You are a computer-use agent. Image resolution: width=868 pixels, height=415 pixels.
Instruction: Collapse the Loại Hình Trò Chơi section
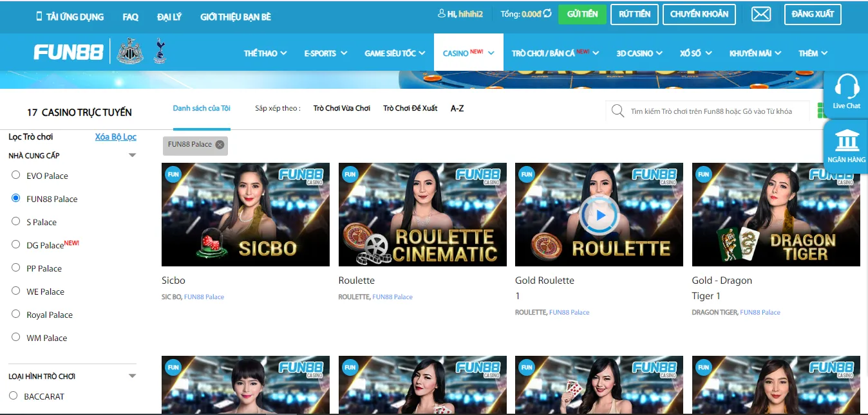[x=132, y=376]
